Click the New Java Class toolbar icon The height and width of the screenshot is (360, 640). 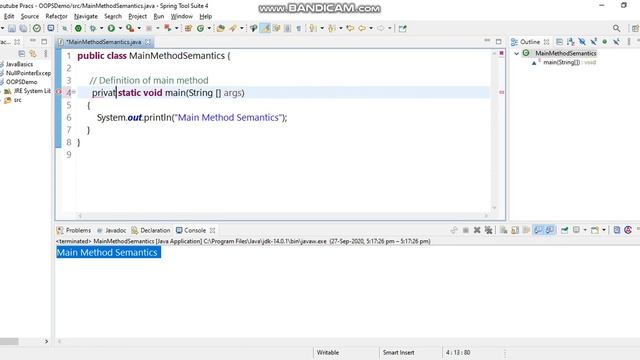[x=200, y=28]
